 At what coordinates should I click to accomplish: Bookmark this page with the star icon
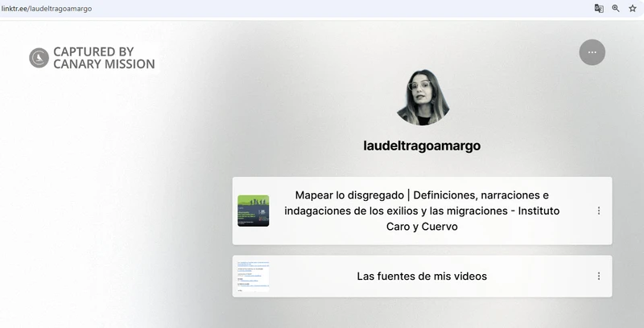click(633, 9)
